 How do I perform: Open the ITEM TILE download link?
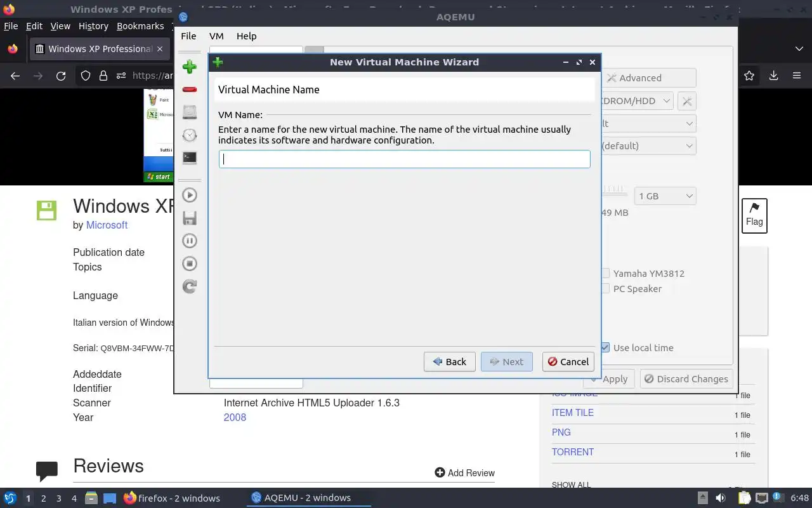pos(573,413)
